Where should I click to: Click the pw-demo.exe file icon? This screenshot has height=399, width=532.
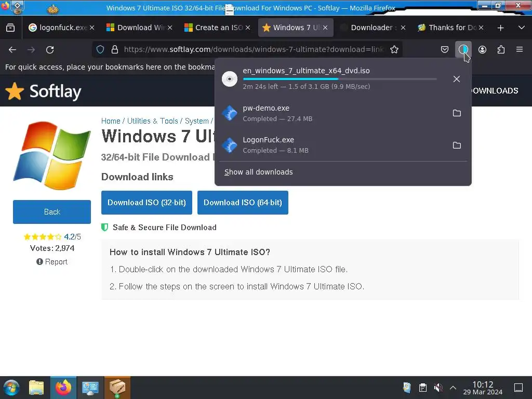(x=230, y=113)
